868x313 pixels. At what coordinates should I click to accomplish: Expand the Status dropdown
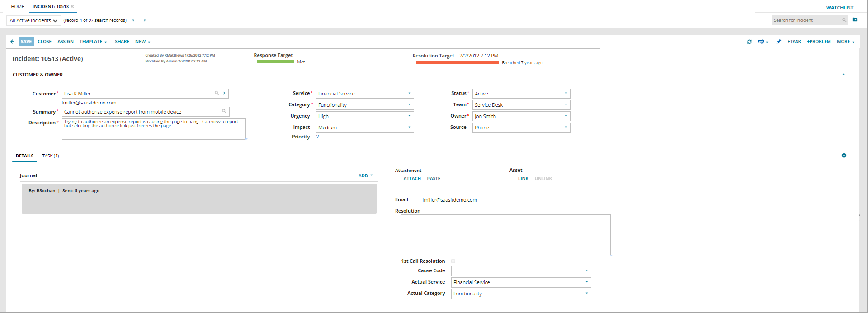pyautogui.click(x=521, y=94)
